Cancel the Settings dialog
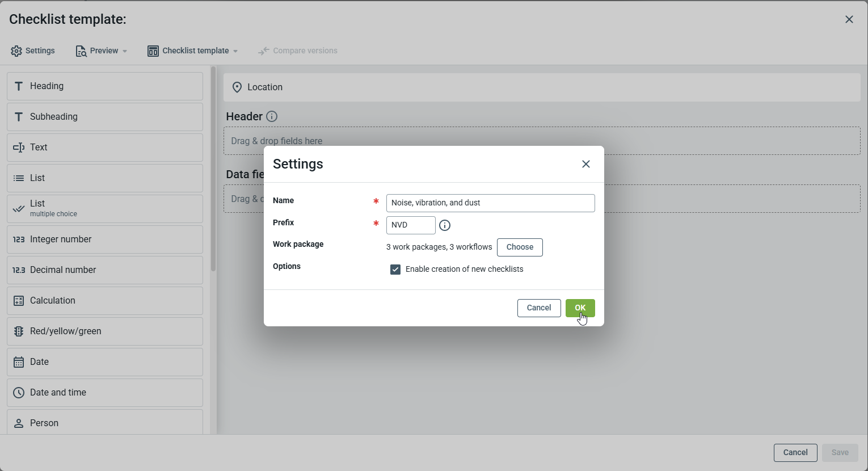This screenshot has height=471, width=868. pos(539,308)
